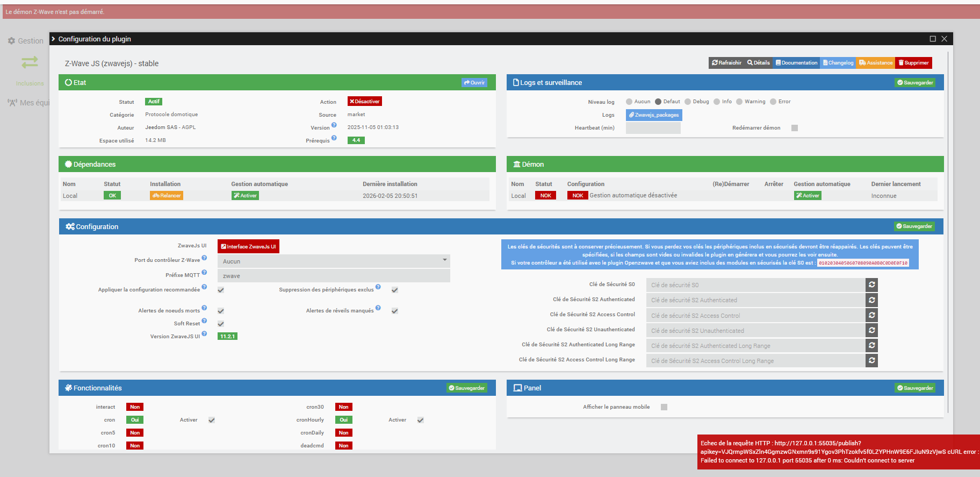This screenshot has height=477, width=980.
Task: Open the Documentation link
Action: point(796,63)
